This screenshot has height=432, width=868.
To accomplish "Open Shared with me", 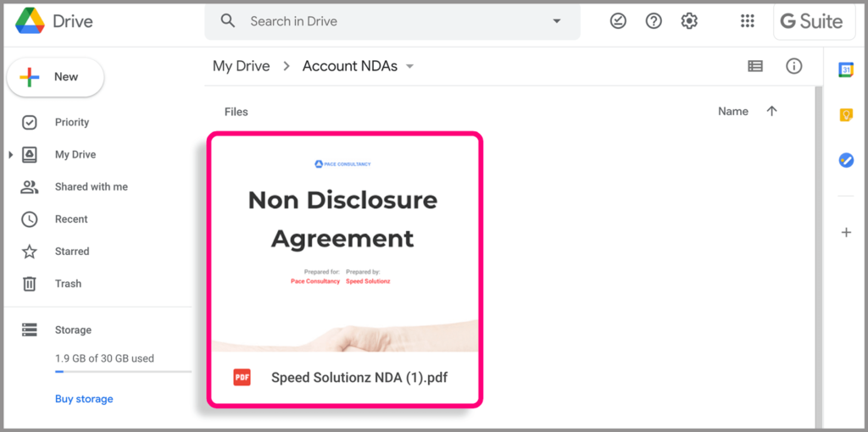I will tap(92, 187).
